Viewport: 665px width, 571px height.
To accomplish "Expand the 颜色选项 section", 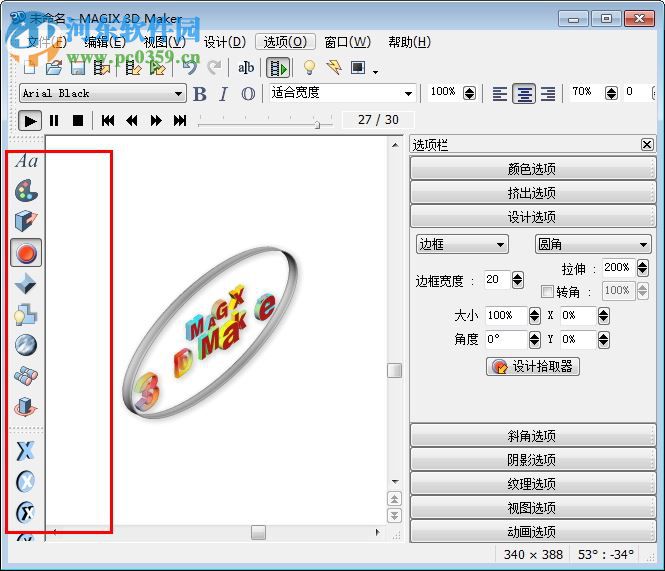I will [x=533, y=168].
